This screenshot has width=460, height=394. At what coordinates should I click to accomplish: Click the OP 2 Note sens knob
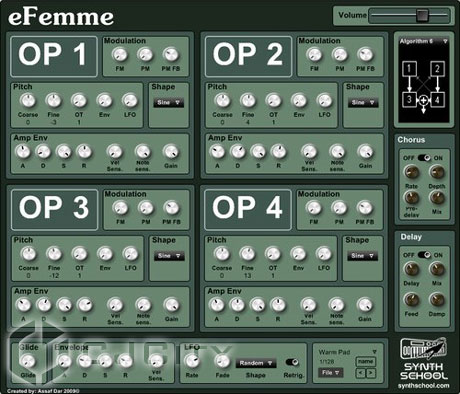click(x=337, y=152)
